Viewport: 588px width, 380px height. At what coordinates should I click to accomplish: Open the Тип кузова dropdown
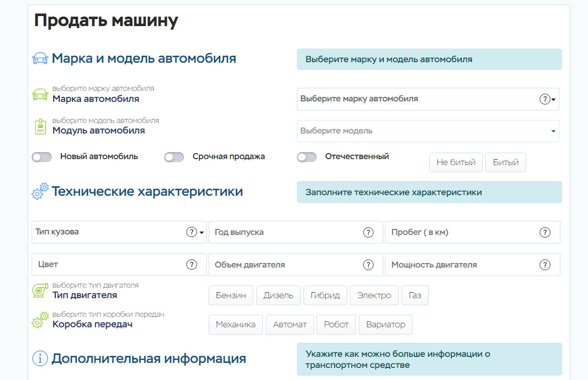(x=111, y=232)
